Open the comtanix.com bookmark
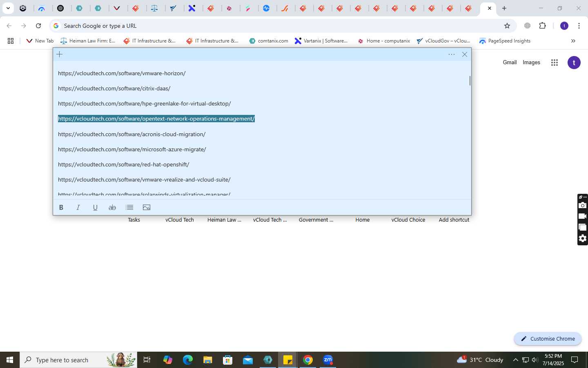The image size is (588, 368). click(x=269, y=41)
